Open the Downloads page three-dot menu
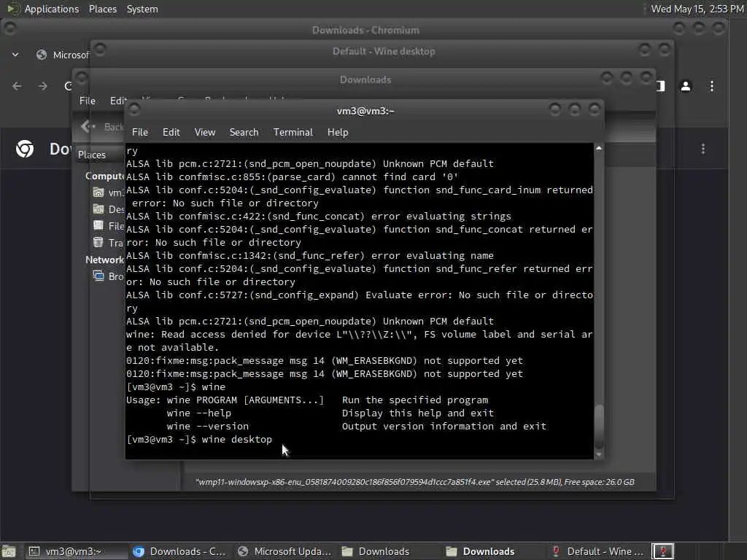The image size is (747, 560). click(703, 149)
